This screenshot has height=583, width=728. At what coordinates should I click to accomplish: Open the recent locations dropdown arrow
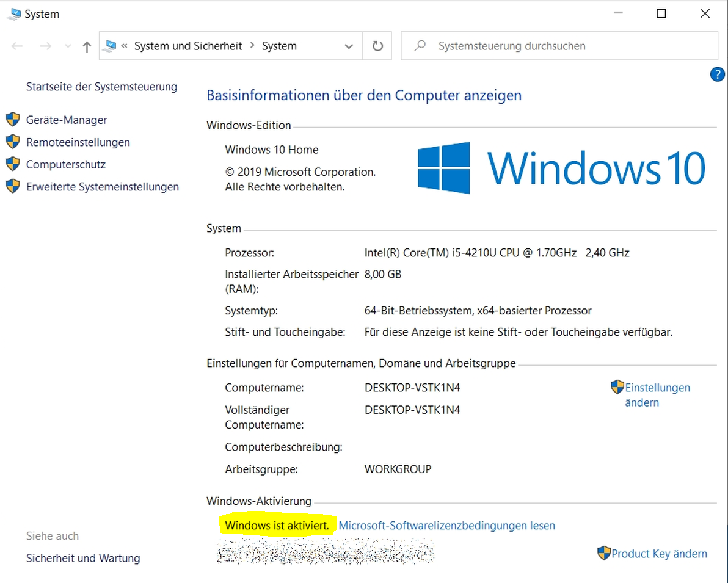click(68, 46)
